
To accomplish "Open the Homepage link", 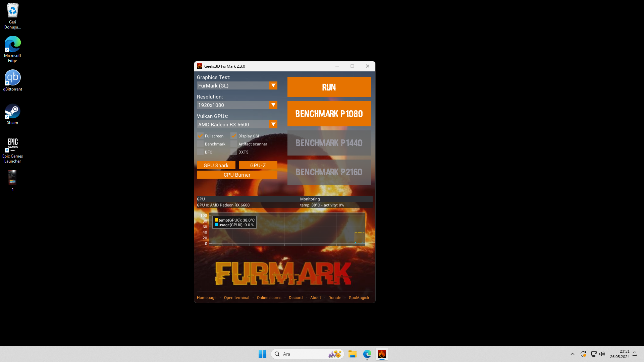I will (207, 298).
